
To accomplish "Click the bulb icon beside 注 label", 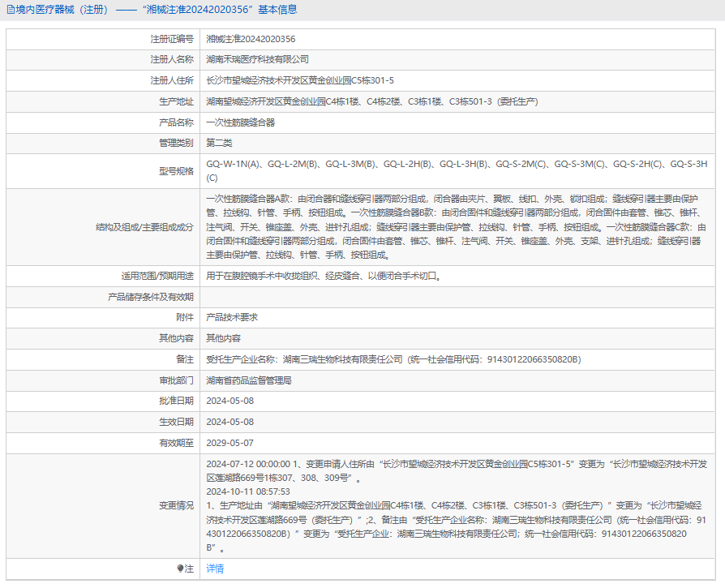I will (180, 569).
